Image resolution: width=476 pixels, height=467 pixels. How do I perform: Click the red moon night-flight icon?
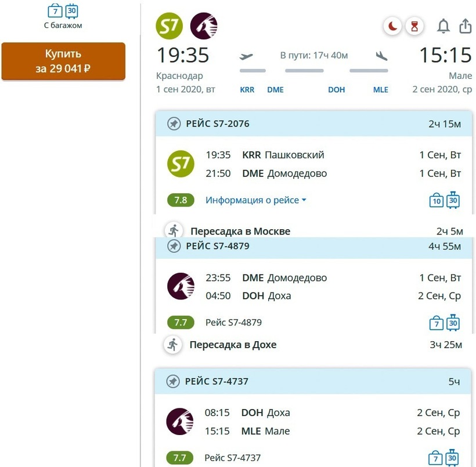[393, 26]
